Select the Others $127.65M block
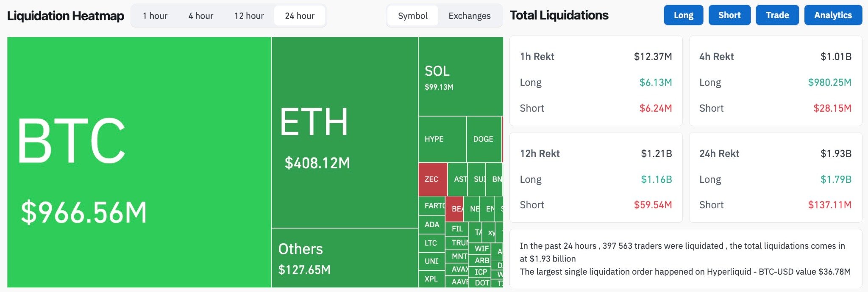This screenshot has width=868, height=292. 345,258
